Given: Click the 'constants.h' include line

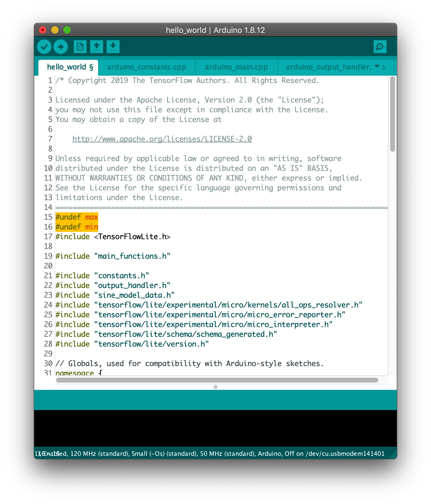Looking at the screenshot, I should pos(102,276).
